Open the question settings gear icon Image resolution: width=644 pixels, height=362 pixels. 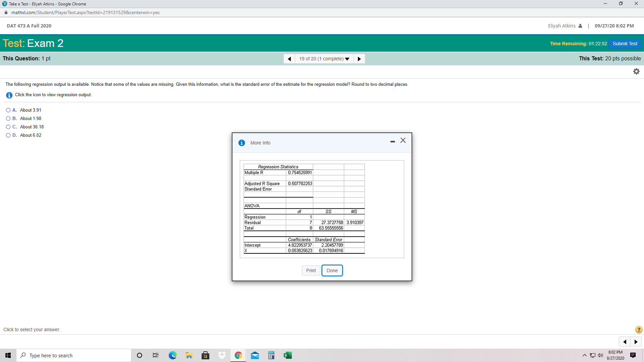point(636,71)
